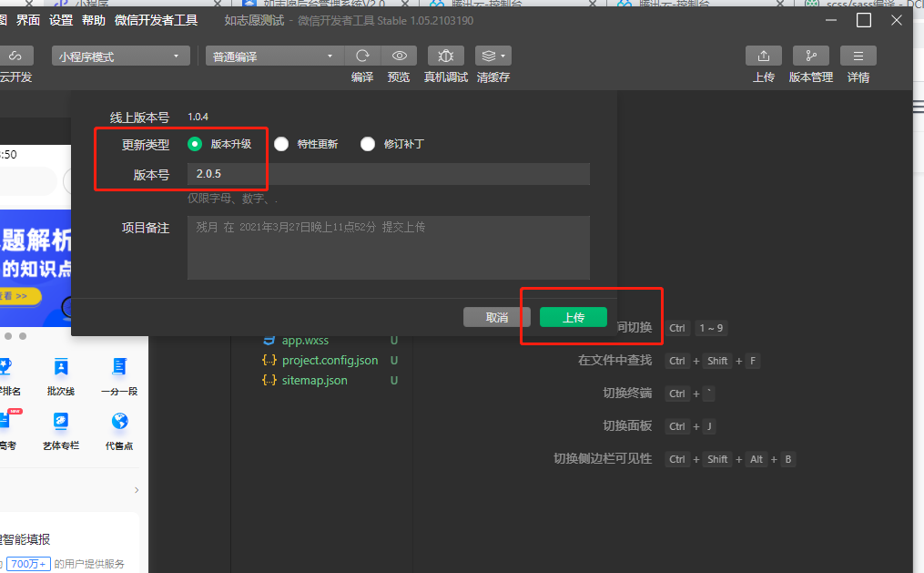Click the 切换面板 shortcut hint text

coord(627,425)
